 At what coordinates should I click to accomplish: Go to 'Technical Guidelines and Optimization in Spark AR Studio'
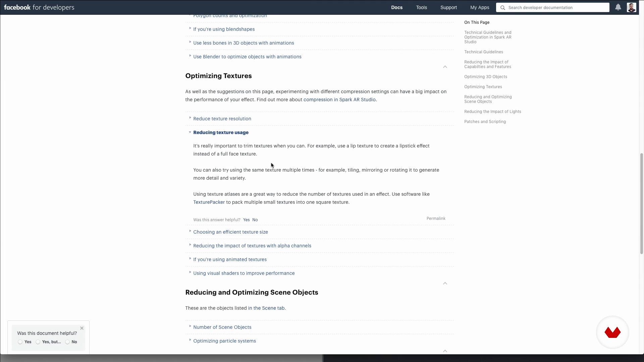(x=488, y=37)
